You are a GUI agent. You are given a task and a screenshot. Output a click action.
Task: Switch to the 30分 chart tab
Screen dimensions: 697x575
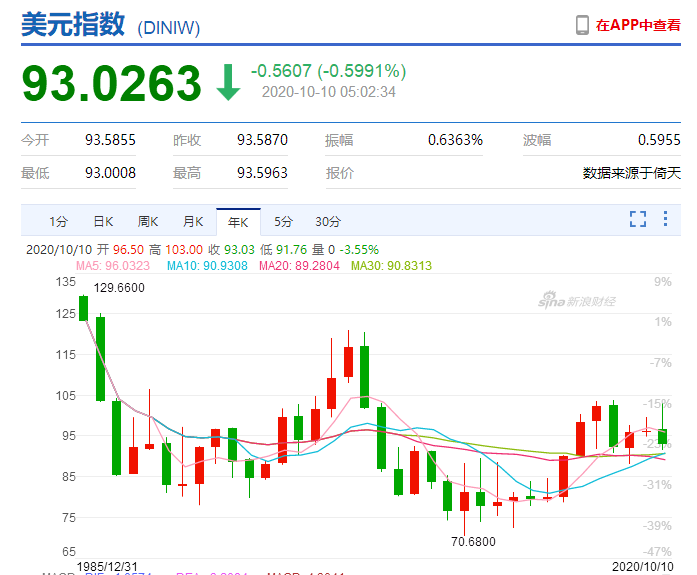pos(327,222)
